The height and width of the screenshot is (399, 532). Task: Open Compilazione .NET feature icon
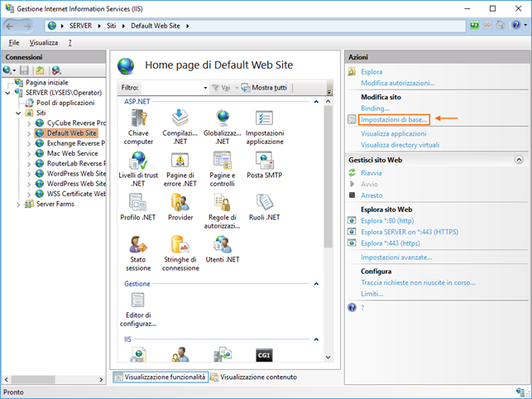[x=180, y=127]
